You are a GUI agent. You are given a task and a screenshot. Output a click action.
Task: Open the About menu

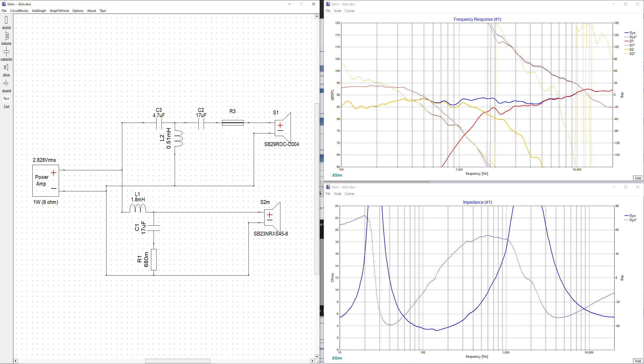(x=91, y=11)
